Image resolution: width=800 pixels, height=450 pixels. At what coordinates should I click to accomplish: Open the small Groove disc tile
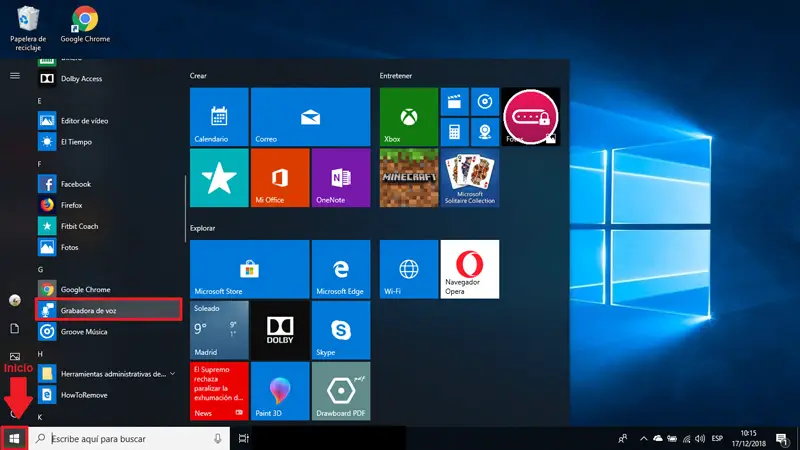point(485,102)
